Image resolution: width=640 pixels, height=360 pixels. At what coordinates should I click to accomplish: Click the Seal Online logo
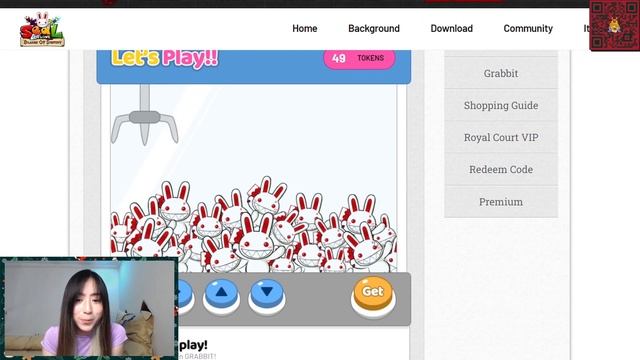[x=42, y=29]
